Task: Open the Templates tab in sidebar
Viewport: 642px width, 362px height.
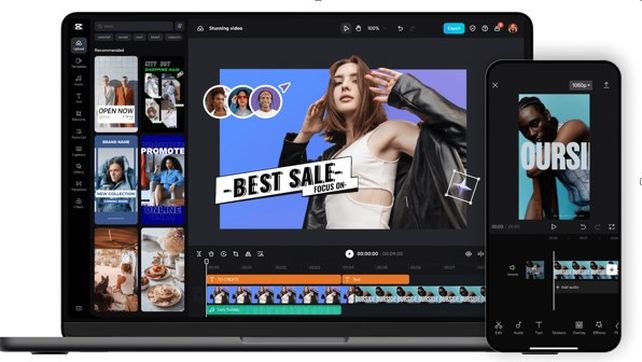Action: [79, 63]
